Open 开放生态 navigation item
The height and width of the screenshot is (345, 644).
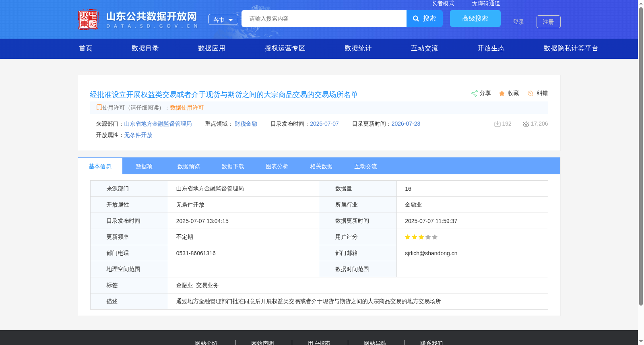491,48
